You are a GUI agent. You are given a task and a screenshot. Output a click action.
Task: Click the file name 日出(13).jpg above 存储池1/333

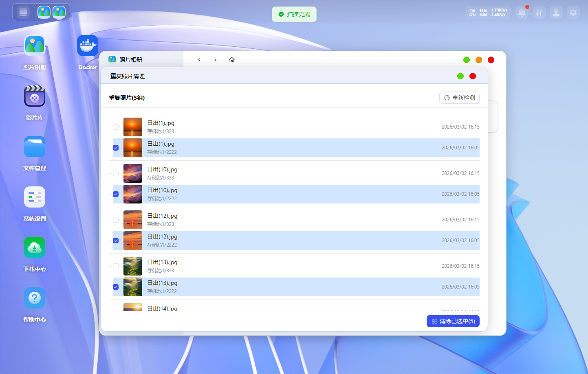tap(162, 262)
